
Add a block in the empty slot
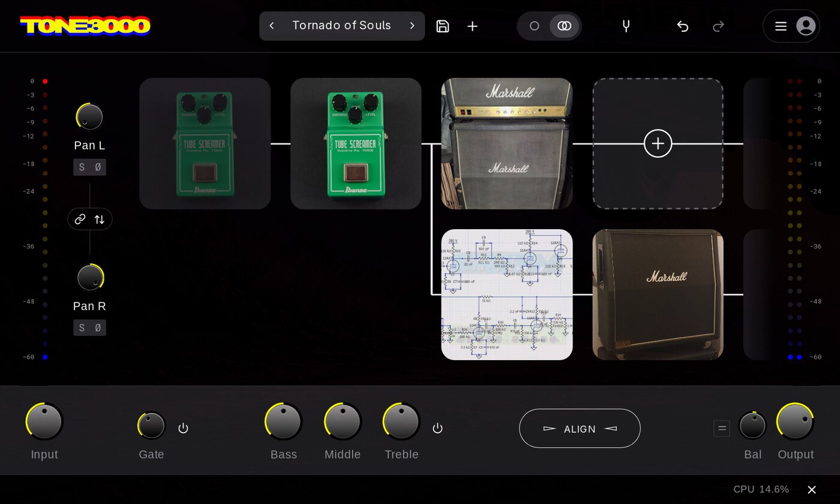[658, 143]
